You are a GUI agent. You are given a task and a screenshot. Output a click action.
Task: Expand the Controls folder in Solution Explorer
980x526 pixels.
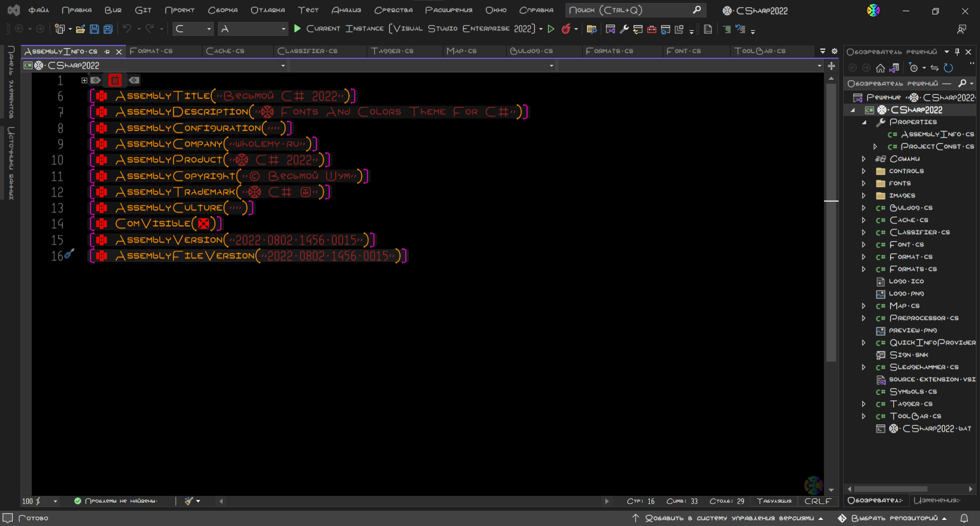tap(864, 171)
